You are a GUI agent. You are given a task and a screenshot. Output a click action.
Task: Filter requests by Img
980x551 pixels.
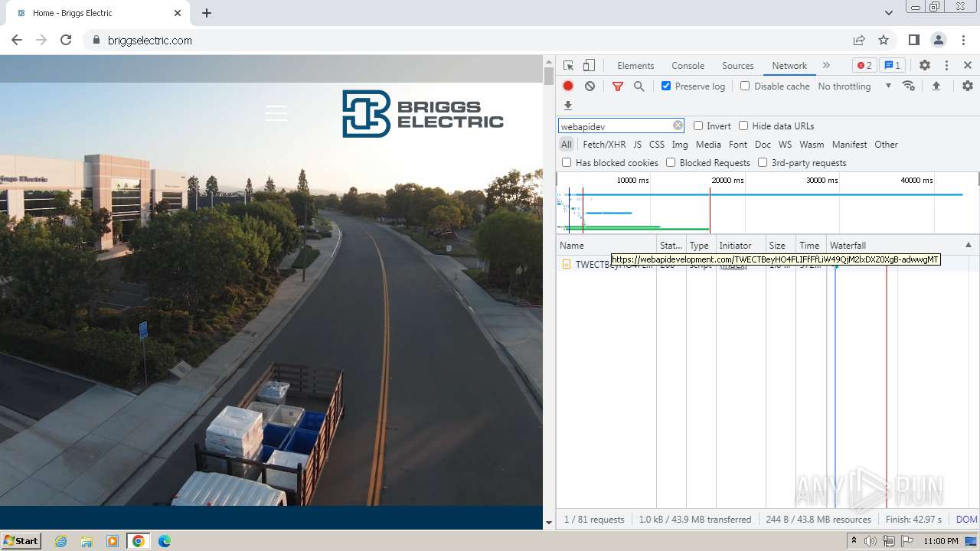(x=680, y=145)
